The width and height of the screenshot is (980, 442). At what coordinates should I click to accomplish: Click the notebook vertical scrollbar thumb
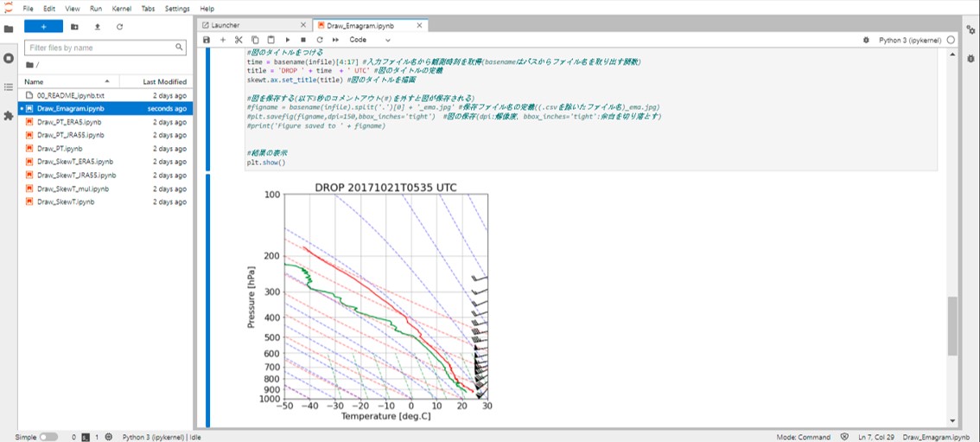[952, 325]
